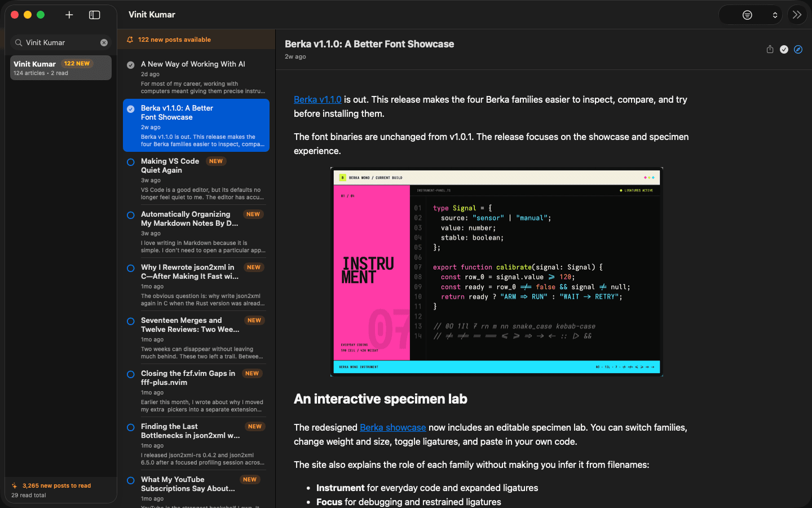
Task: Select the Vinit Kumar feed in sidebar
Action: click(61, 68)
